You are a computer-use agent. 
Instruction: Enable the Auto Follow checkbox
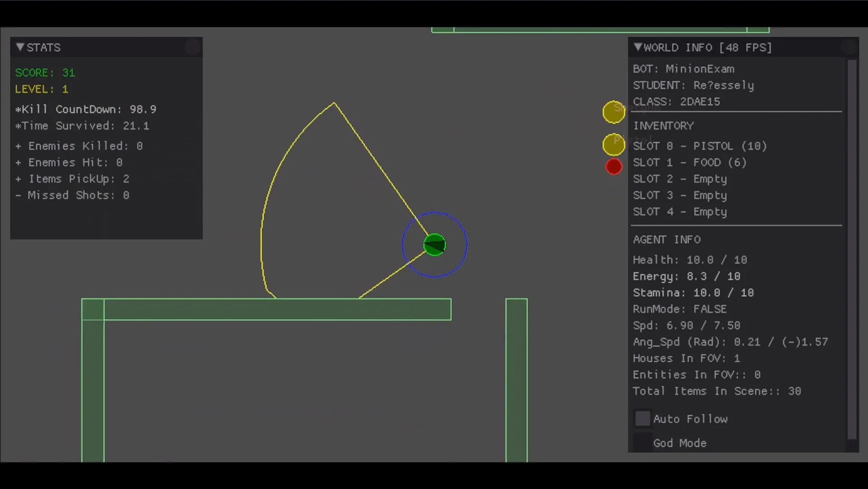click(643, 419)
